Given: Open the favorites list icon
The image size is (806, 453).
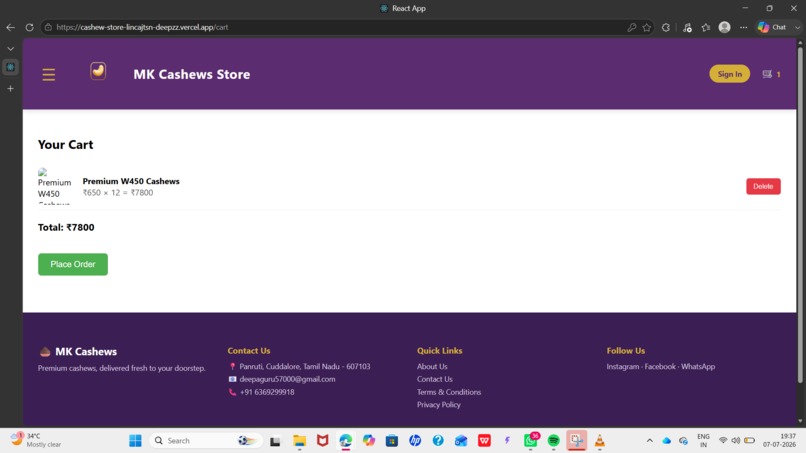Looking at the screenshot, I should [706, 27].
